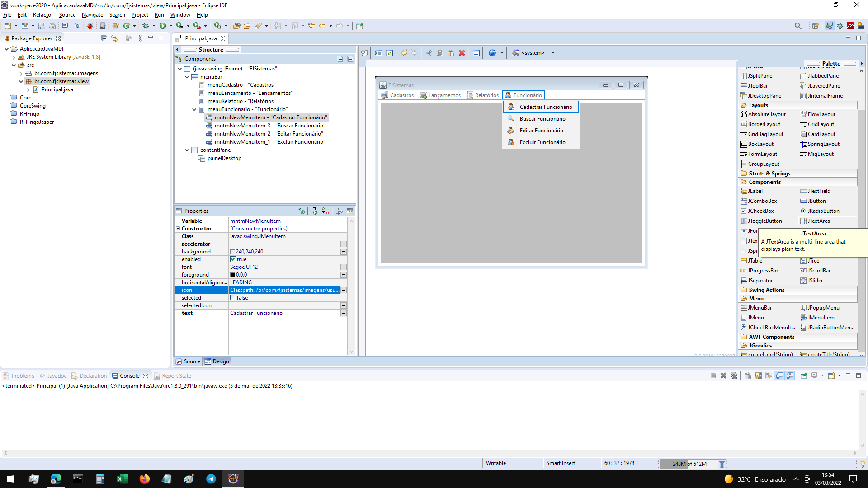Click the foreground black color swatch
The image size is (868, 488).
(x=232, y=275)
